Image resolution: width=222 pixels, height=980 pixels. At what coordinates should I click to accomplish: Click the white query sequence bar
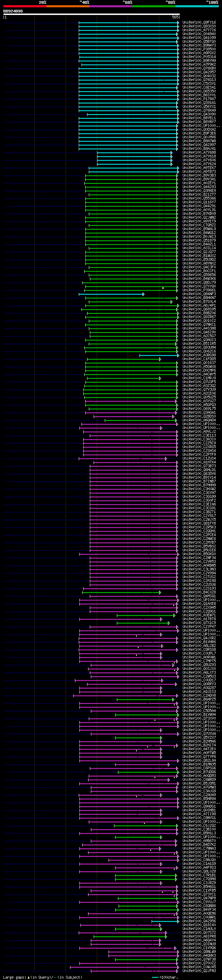click(92, 15)
